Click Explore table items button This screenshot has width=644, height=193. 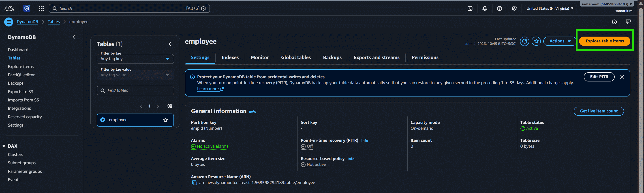[605, 41]
